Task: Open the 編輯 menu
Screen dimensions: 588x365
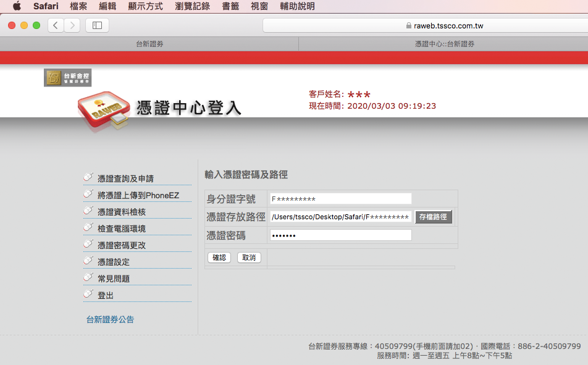Action: click(107, 6)
